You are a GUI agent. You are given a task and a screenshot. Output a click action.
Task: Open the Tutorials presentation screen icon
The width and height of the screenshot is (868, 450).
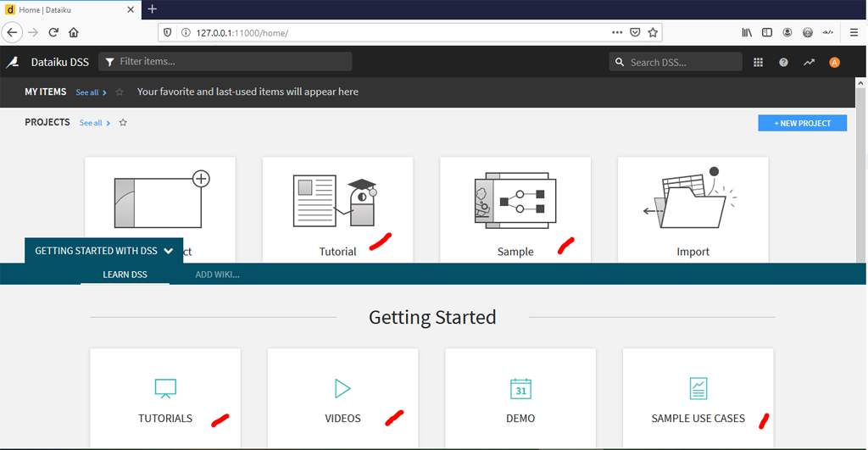coord(165,389)
